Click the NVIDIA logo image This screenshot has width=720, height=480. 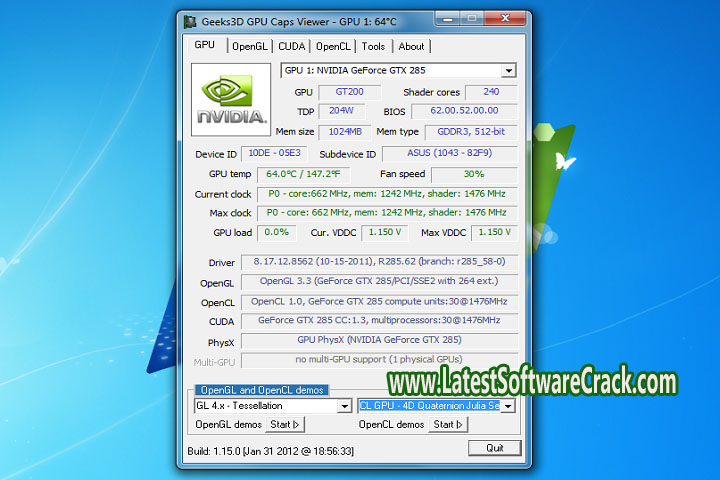tap(231, 98)
